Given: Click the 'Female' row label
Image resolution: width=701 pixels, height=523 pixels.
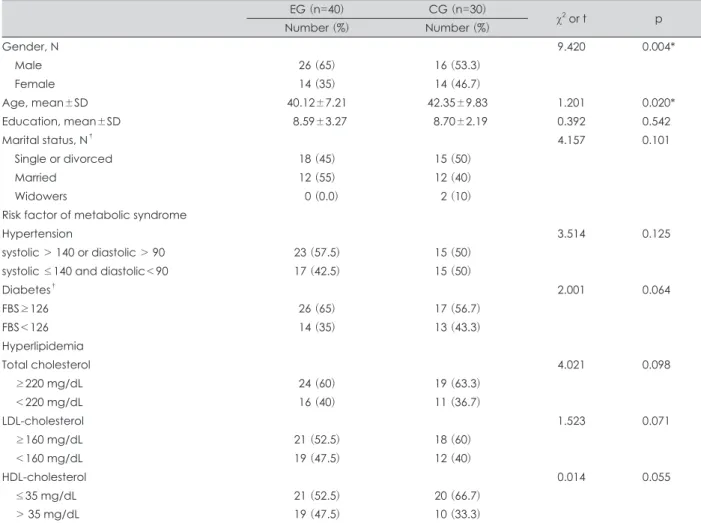Looking at the screenshot, I should coord(34,84).
